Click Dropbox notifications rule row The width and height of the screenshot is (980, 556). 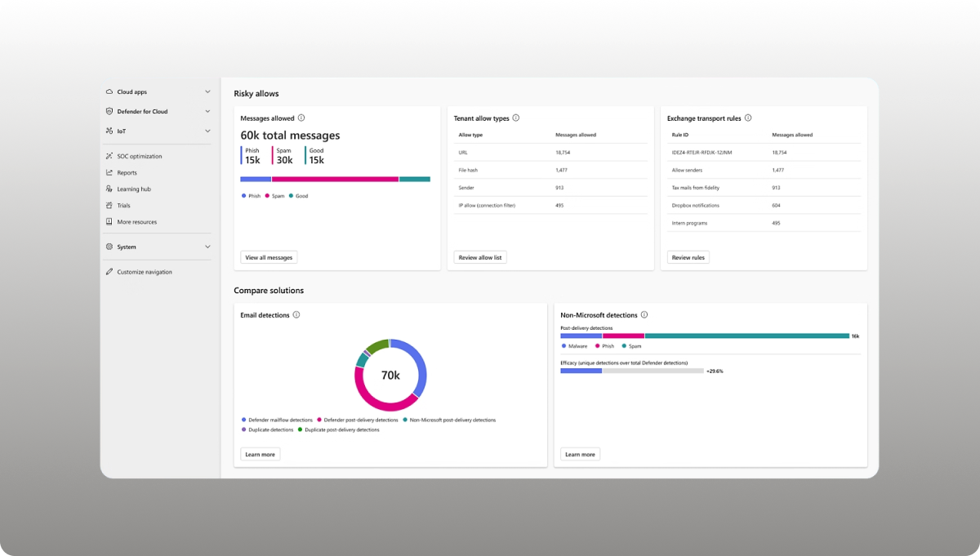[764, 205]
